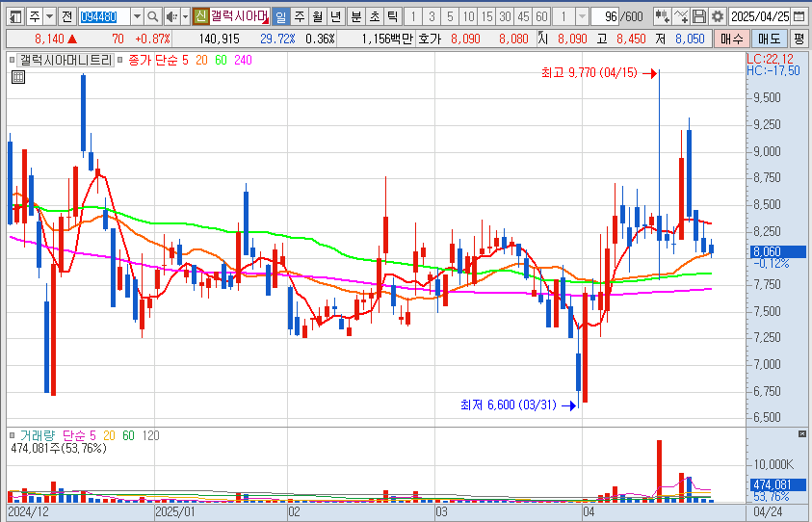Click the 거래량 volume panel label
812x522 pixels.
point(37,436)
